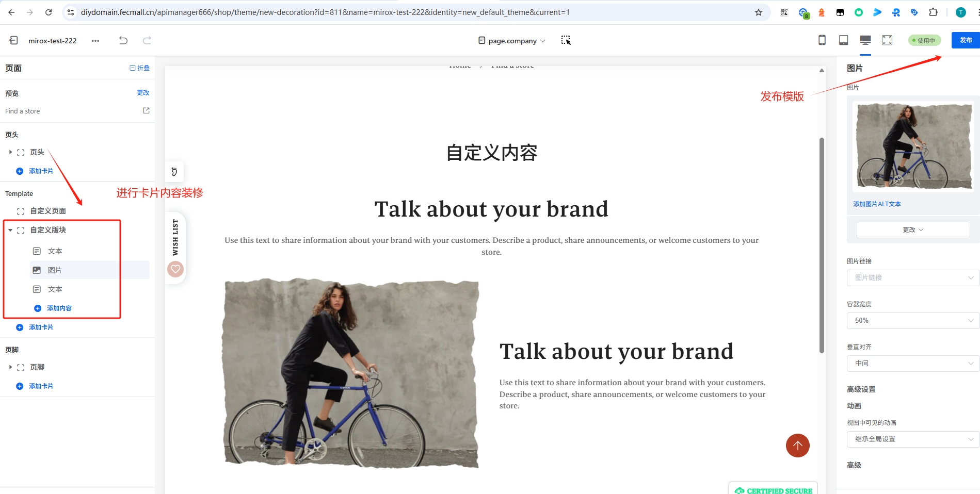The image size is (980, 494).
Task: Expand the 页脚 tree item
Action: (x=10, y=367)
